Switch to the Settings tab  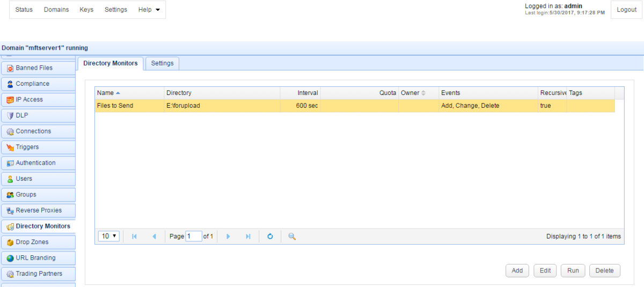coord(162,63)
